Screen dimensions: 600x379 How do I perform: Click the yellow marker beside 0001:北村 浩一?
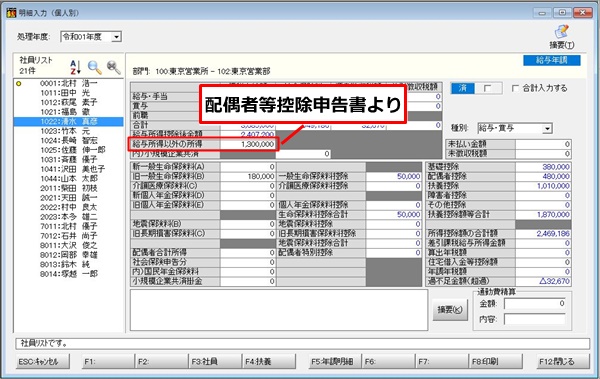pyautogui.click(x=18, y=83)
